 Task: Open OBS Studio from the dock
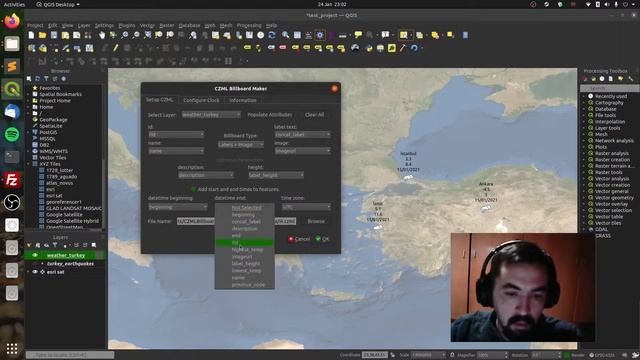[x=12, y=202]
